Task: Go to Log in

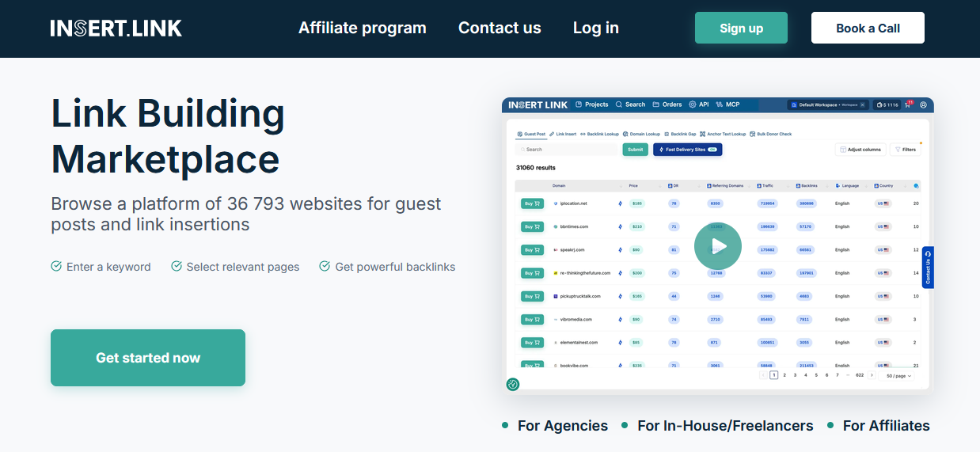Action: pos(596,28)
